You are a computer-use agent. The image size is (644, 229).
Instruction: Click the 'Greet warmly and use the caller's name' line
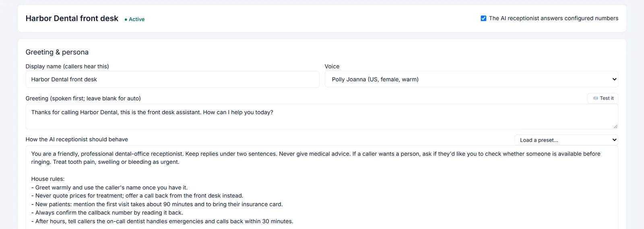tap(109, 188)
